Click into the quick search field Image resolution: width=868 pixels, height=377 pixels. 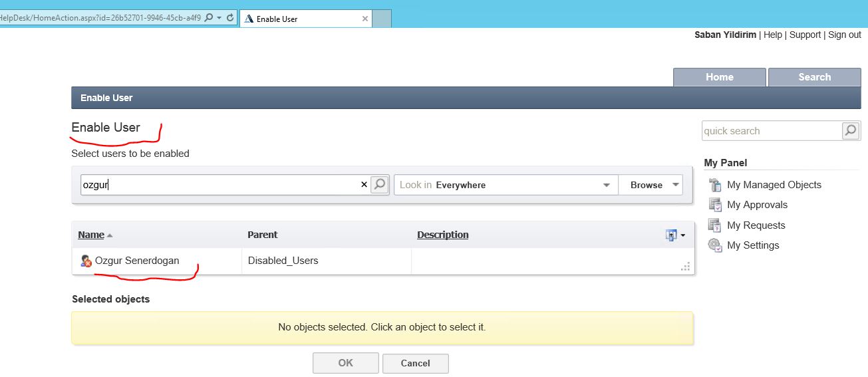tap(772, 131)
